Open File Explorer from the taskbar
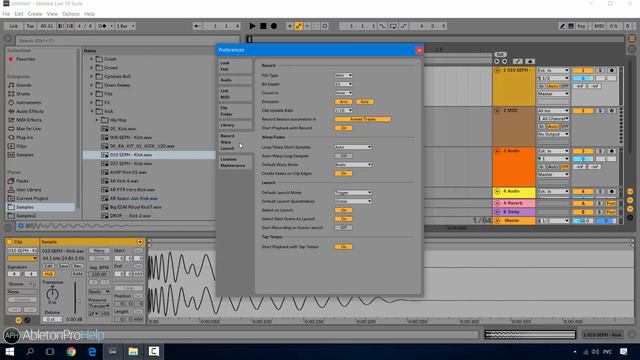Screen dimensions: 640x360 coord(133,351)
